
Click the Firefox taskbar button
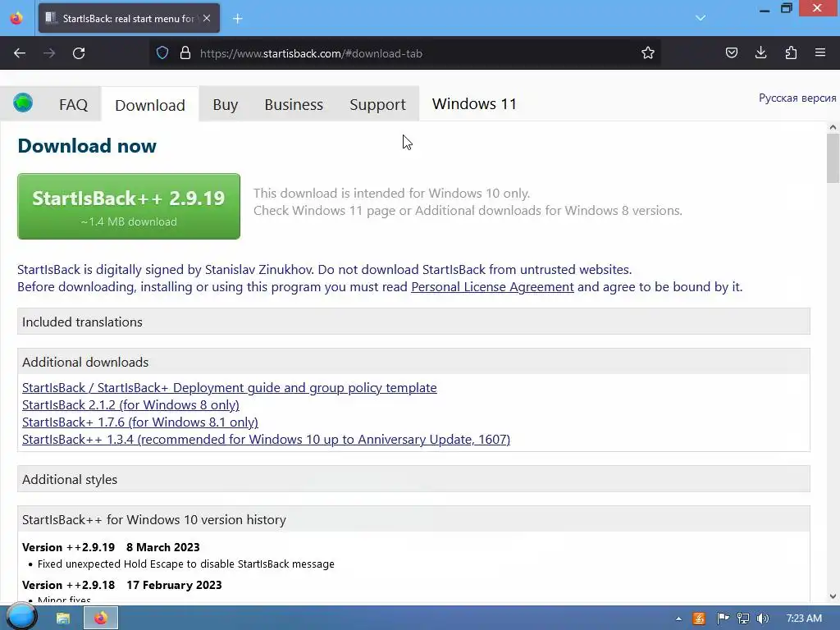click(x=101, y=619)
